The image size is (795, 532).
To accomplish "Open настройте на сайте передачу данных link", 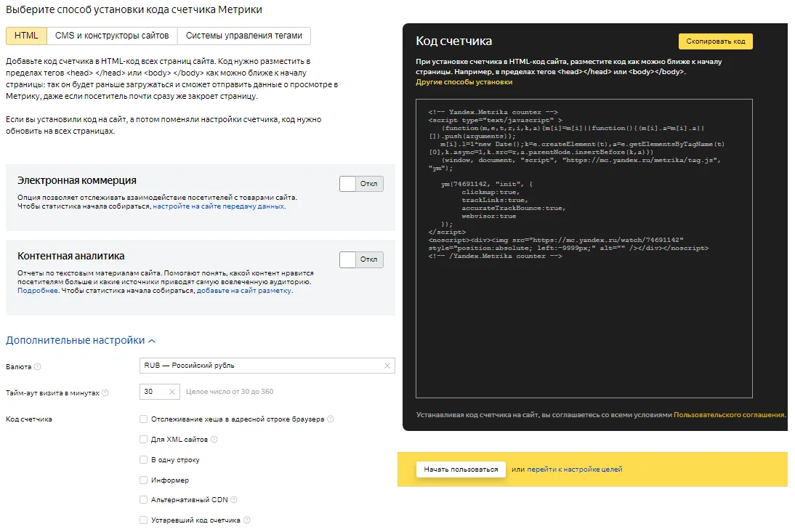I will [219, 206].
